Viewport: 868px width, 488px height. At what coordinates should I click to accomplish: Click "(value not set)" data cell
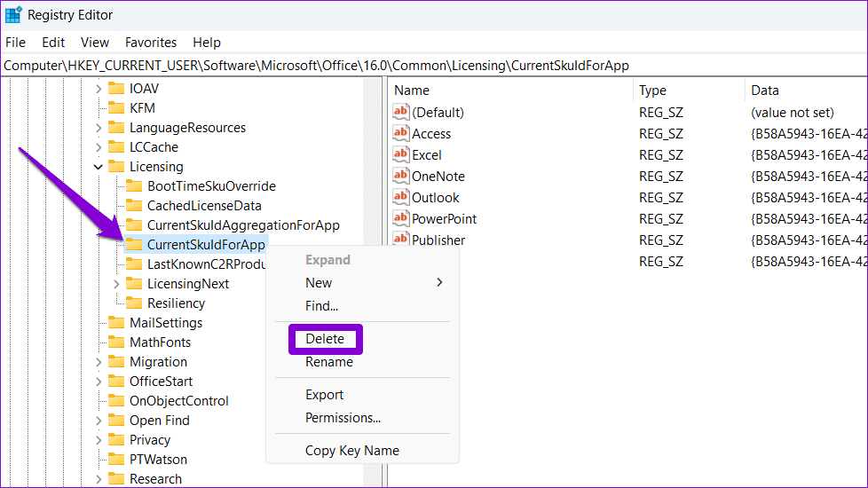click(x=793, y=113)
